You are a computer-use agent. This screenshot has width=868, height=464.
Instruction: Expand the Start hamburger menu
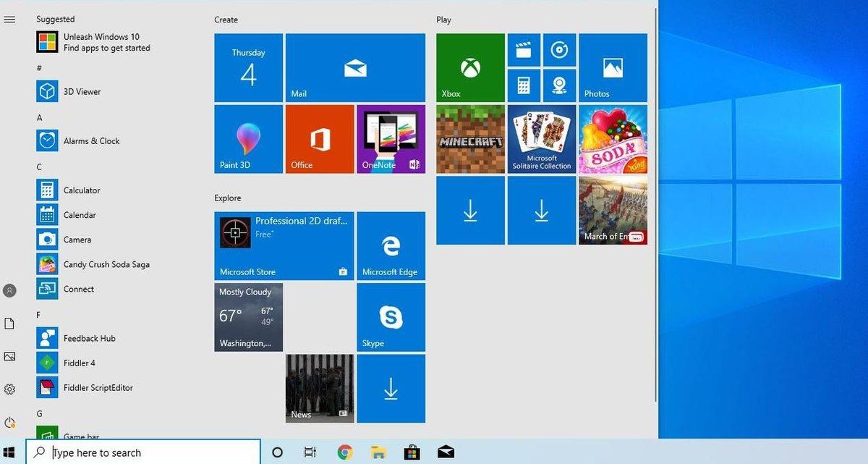click(9, 20)
